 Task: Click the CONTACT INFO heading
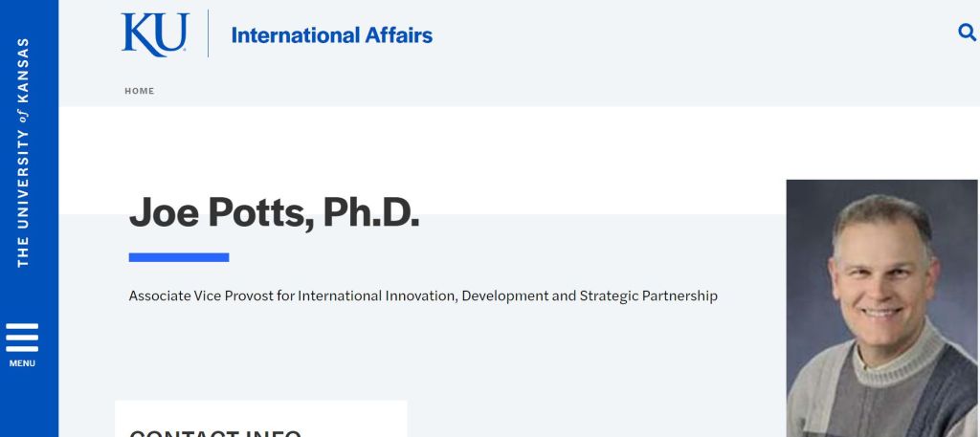(215, 432)
